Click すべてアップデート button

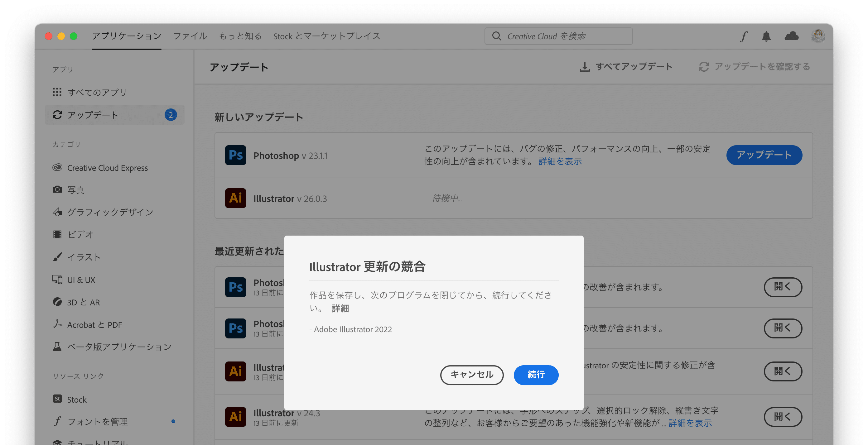coord(626,66)
